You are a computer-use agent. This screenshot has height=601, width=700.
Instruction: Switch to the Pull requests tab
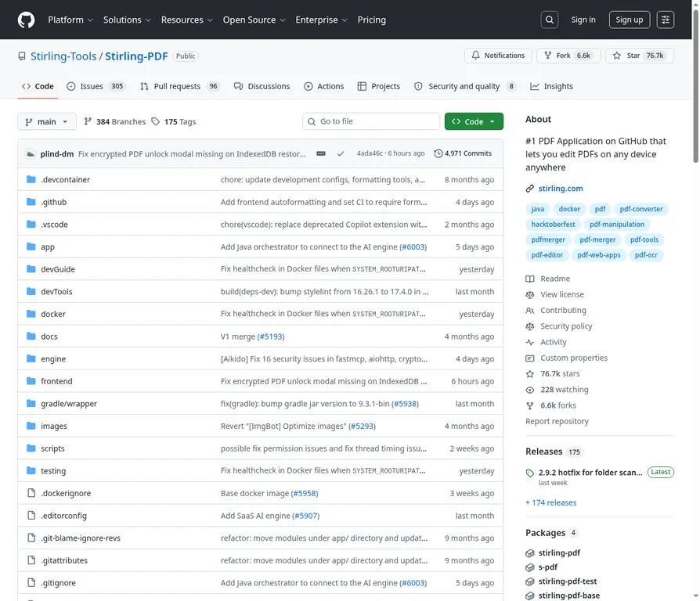coord(180,86)
